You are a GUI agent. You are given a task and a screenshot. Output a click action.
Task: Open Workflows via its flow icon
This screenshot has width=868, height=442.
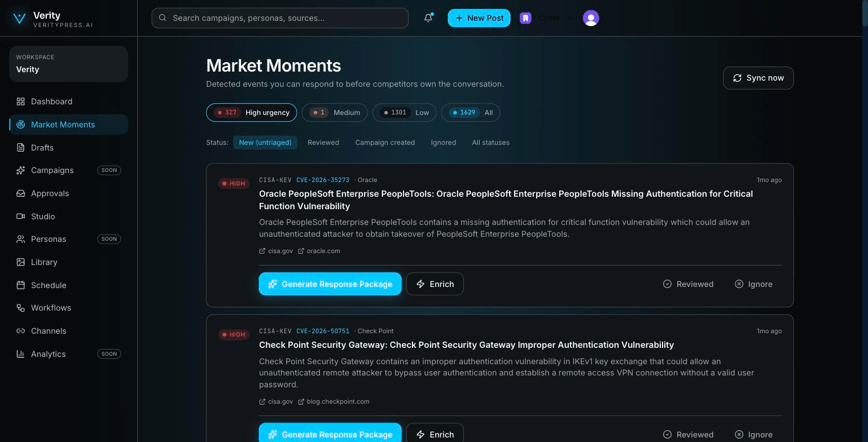(21, 308)
